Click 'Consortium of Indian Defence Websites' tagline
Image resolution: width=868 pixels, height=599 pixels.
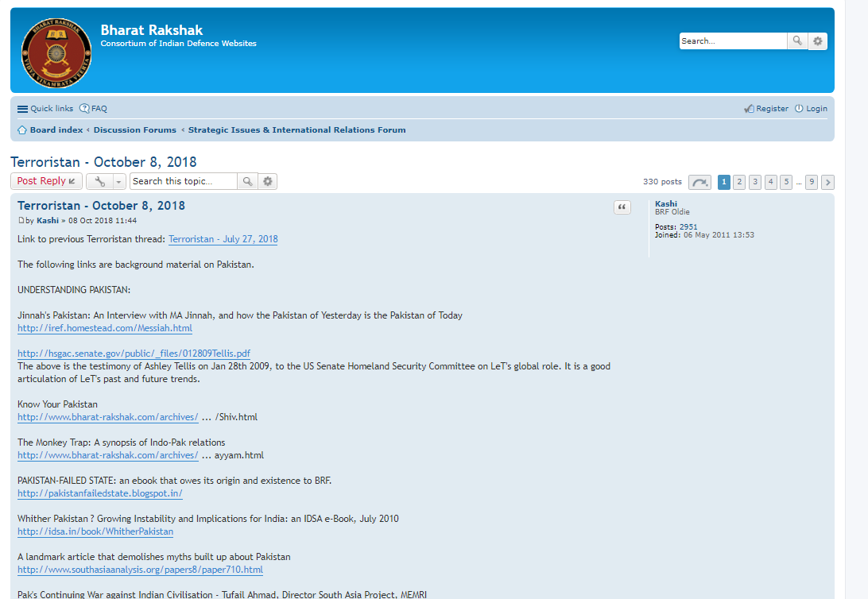coord(178,43)
